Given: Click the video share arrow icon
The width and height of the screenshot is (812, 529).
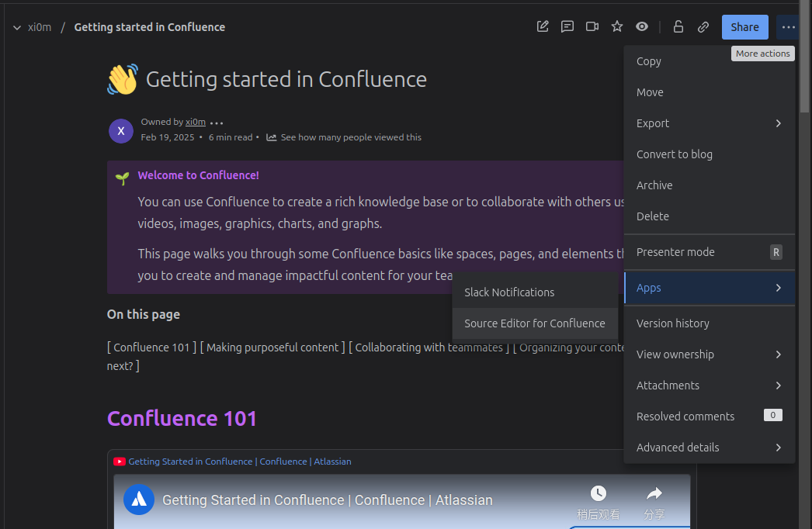Looking at the screenshot, I should [654, 493].
